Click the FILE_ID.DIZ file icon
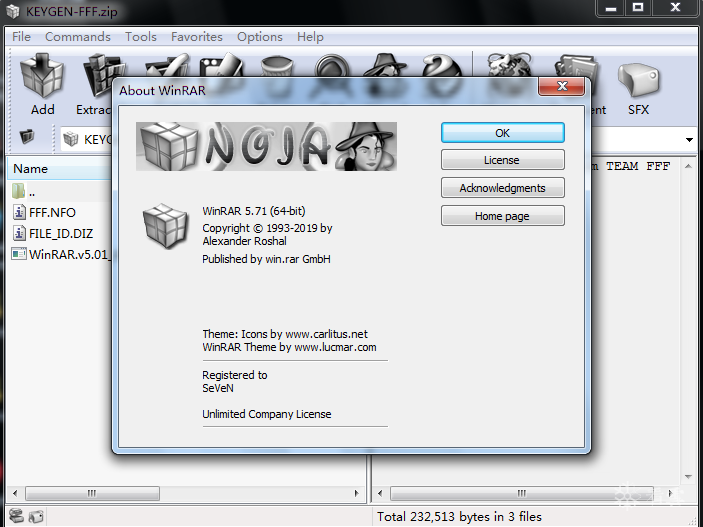 [x=19, y=233]
